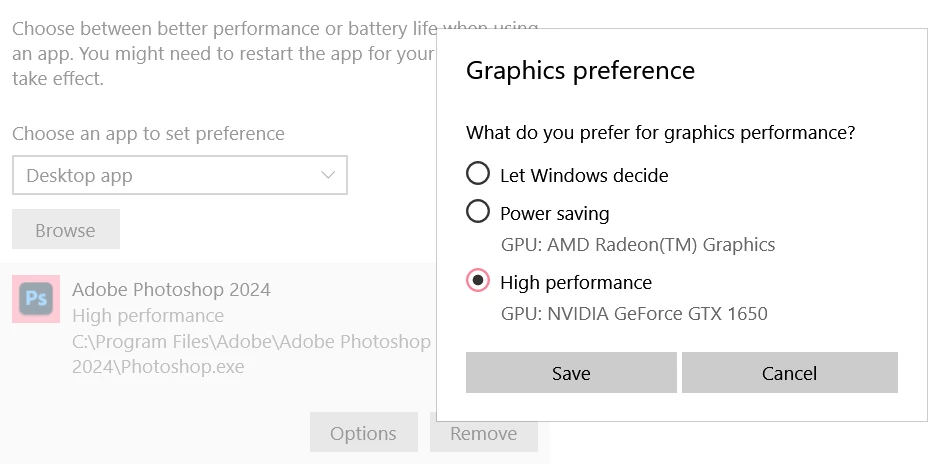Click the Adobe Photoshop Ps app icon
This screenshot has width=937, height=471.
pyautogui.click(x=36, y=299)
